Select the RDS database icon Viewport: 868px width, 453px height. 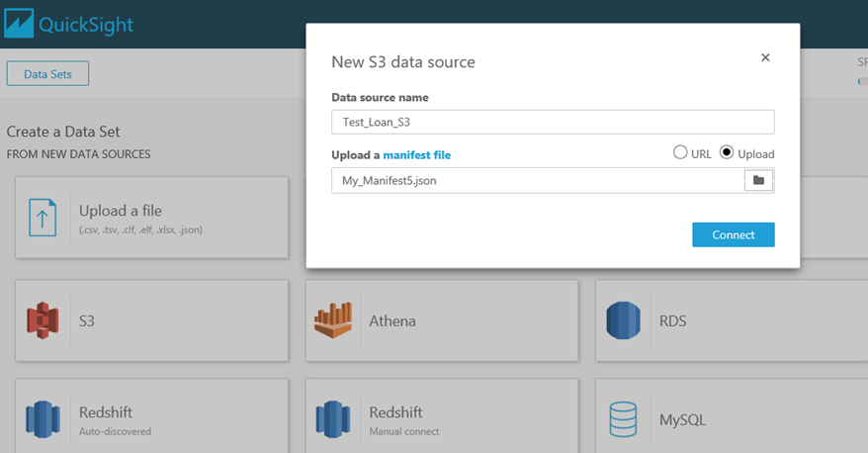[623, 320]
